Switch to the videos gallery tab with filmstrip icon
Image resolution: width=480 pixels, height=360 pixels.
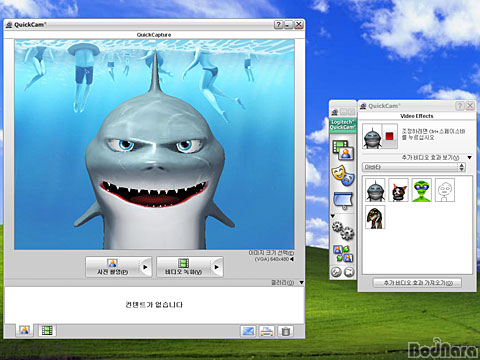[x=47, y=330]
